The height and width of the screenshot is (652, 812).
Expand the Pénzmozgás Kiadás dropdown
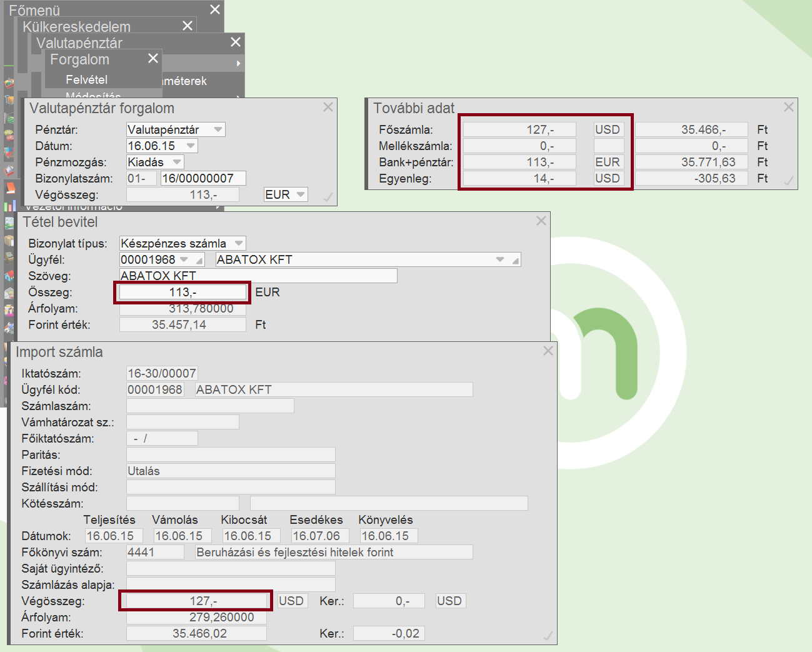[177, 162]
